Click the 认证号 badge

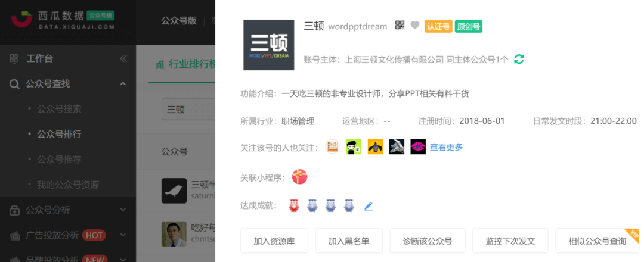[x=438, y=27]
